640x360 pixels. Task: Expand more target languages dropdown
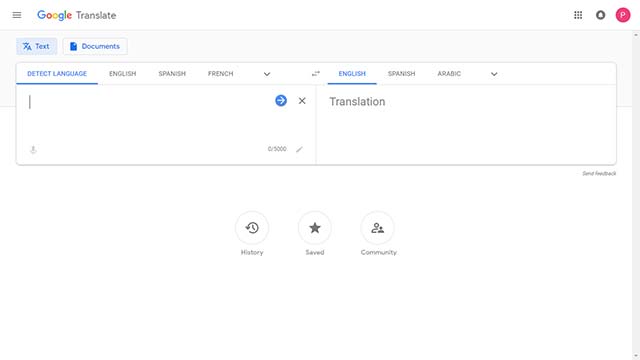click(494, 74)
